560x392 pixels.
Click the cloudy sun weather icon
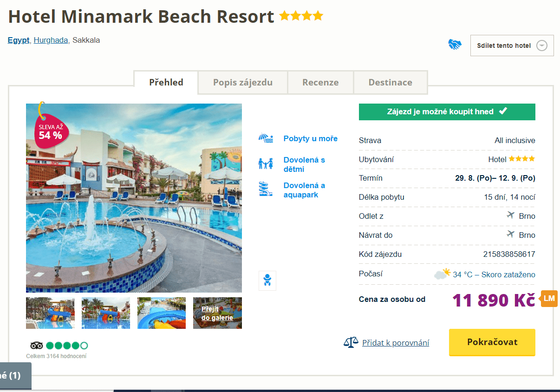442,274
